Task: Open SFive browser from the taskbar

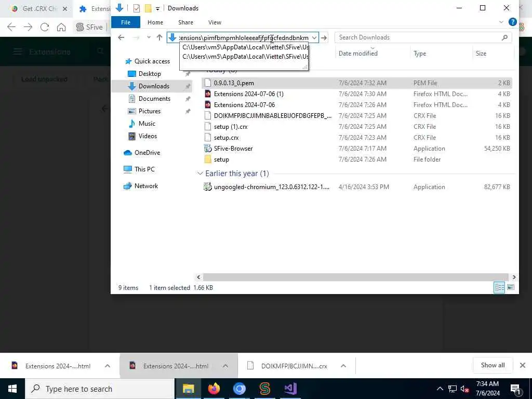Action: click(x=264, y=389)
